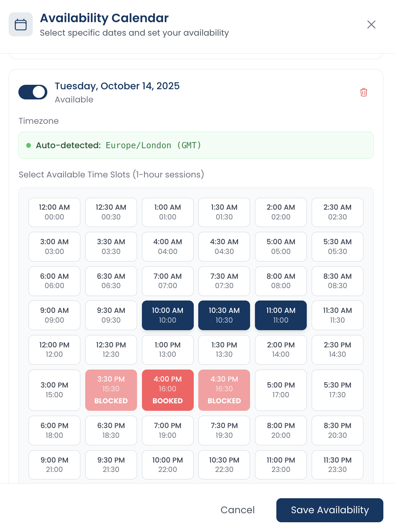This screenshot has height=532, width=395.
Task: Click the trash icon to delete this date
Action: pyautogui.click(x=363, y=92)
